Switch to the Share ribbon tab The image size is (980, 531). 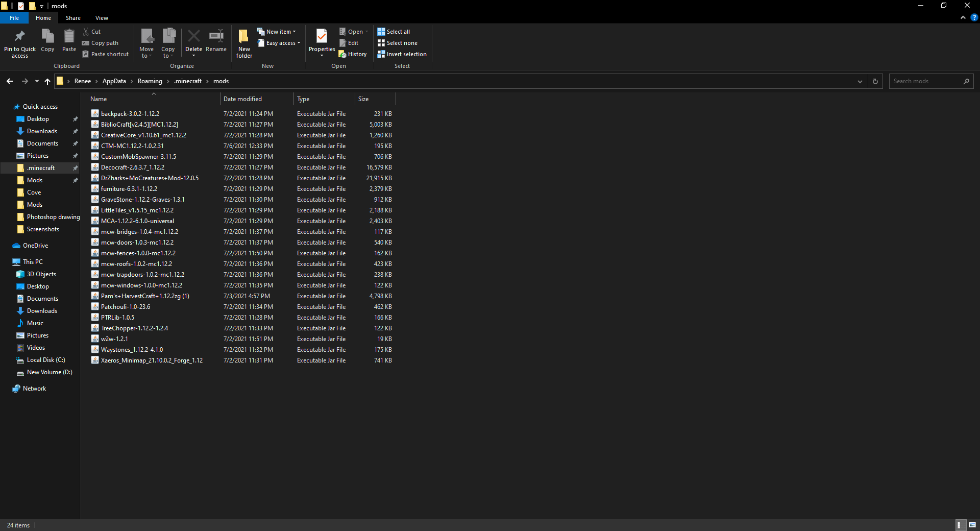[x=73, y=18]
